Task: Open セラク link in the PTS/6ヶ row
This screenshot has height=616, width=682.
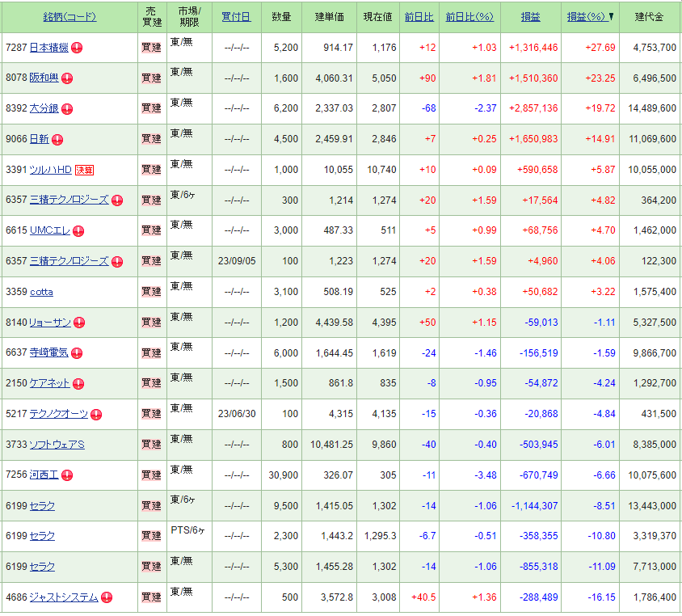Action: 42,537
